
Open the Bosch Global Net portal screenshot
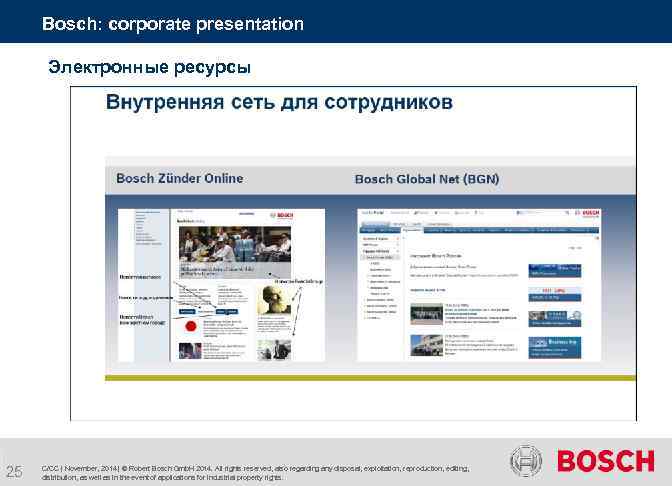479,285
